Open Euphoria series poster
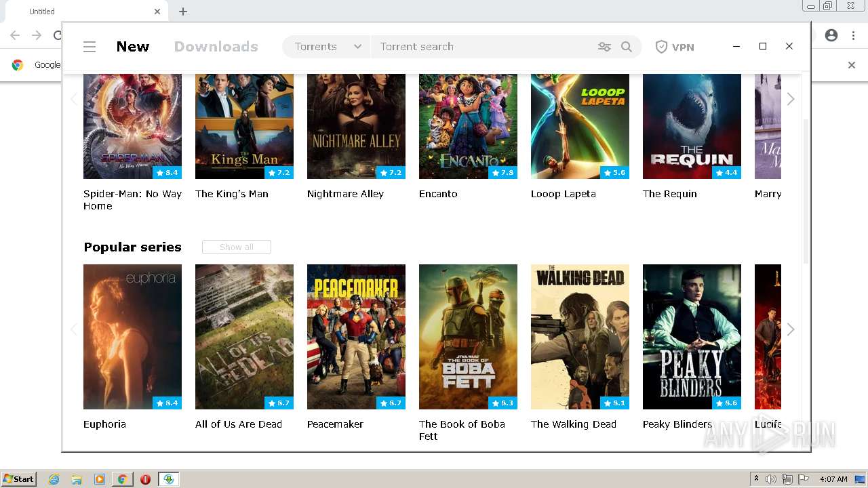Viewport: 868px width, 488px height. point(132,337)
